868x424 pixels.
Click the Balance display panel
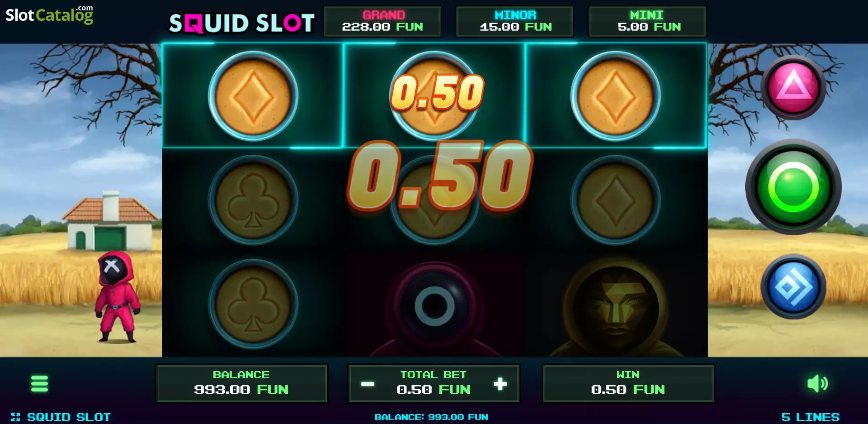tap(241, 383)
